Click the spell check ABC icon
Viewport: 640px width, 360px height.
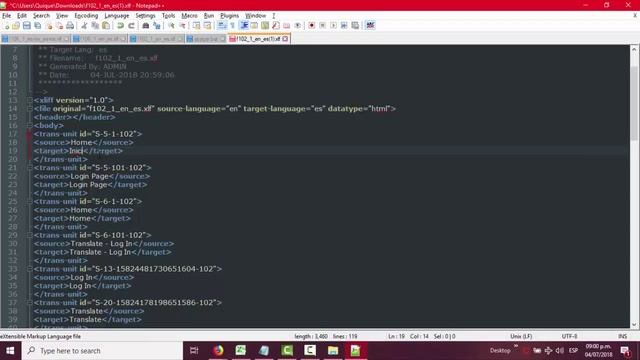point(370,25)
